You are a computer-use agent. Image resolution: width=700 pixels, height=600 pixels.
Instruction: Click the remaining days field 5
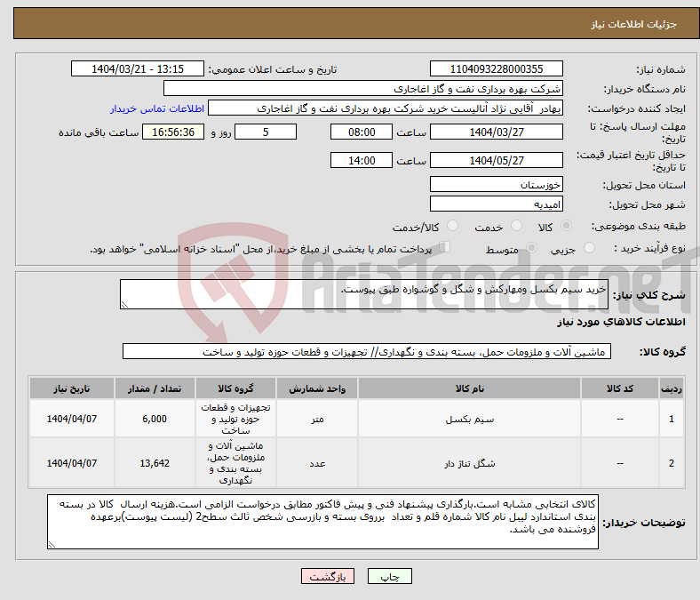tap(266, 132)
